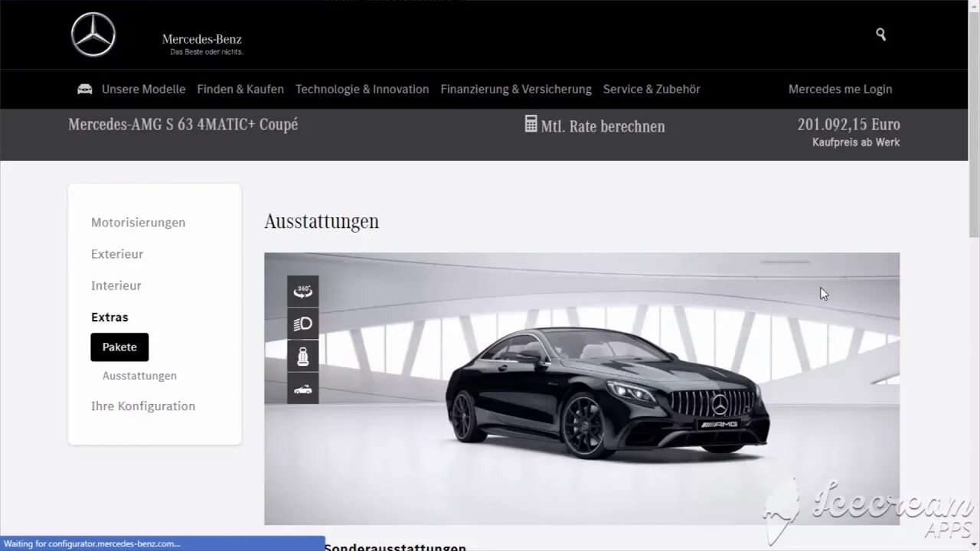Click the Mercedes-Benz star logo
The height and width of the screenshot is (551, 980).
[93, 34]
